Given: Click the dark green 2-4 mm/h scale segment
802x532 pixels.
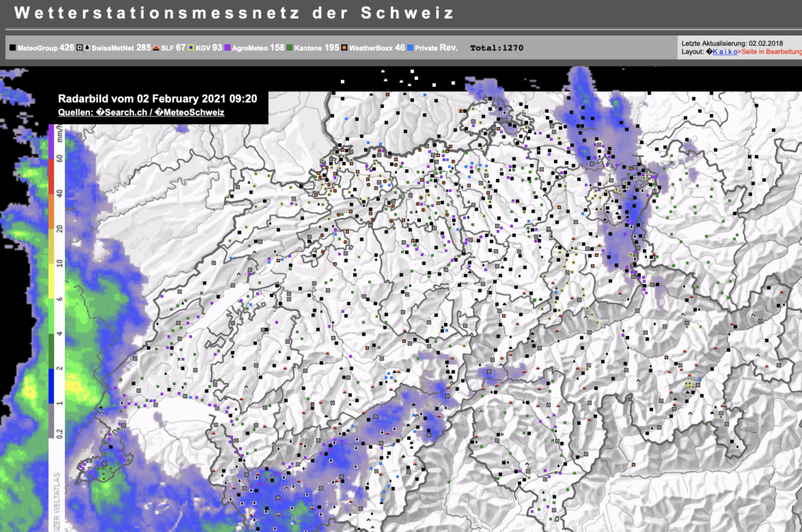Looking at the screenshot, I should 51,351.
